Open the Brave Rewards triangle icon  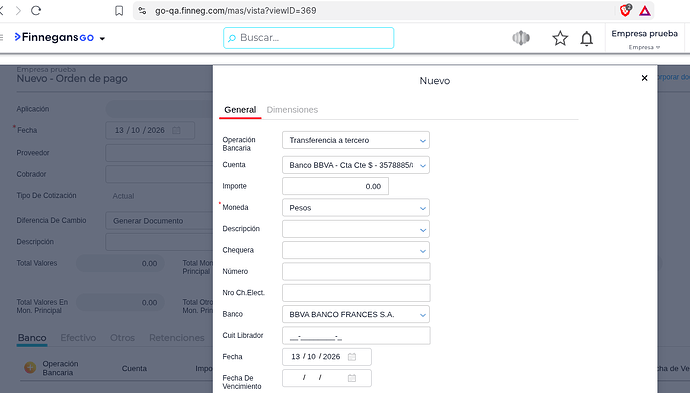point(645,11)
